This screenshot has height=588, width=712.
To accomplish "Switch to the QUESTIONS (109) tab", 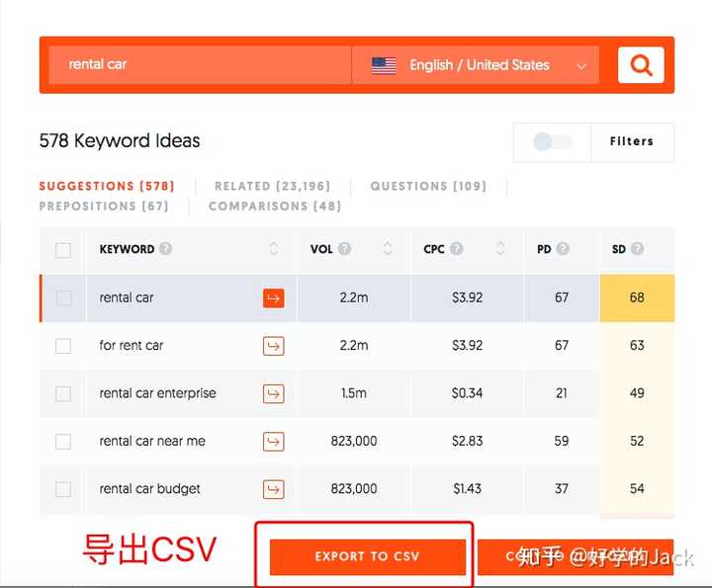I will coord(428,186).
